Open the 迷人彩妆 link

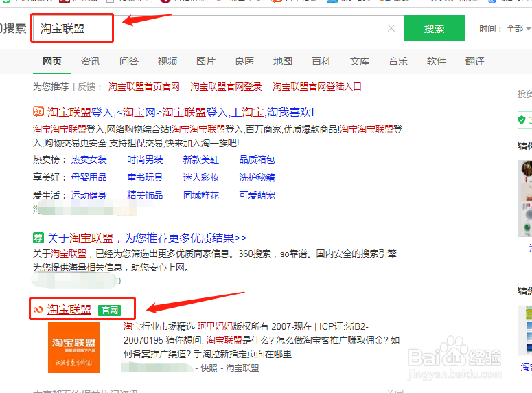point(201,177)
